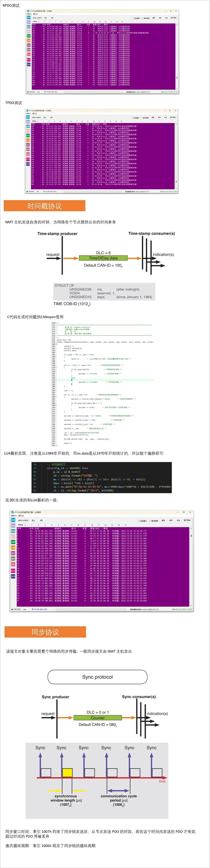Image resolution: width=210 pixels, height=868 pixels.
Task: Click the 同步协议 orange heading
Action: pos(45,632)
